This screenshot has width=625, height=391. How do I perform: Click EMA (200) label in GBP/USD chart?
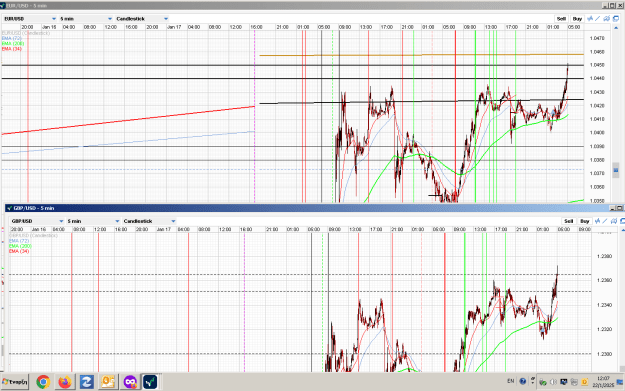[20, 246]
